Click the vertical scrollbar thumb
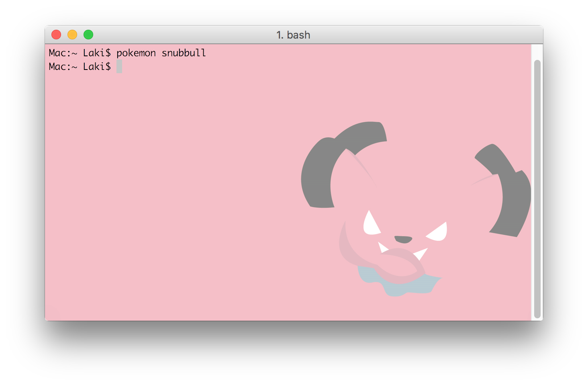The height and width of the screenshot is (385, 588). 537,189
